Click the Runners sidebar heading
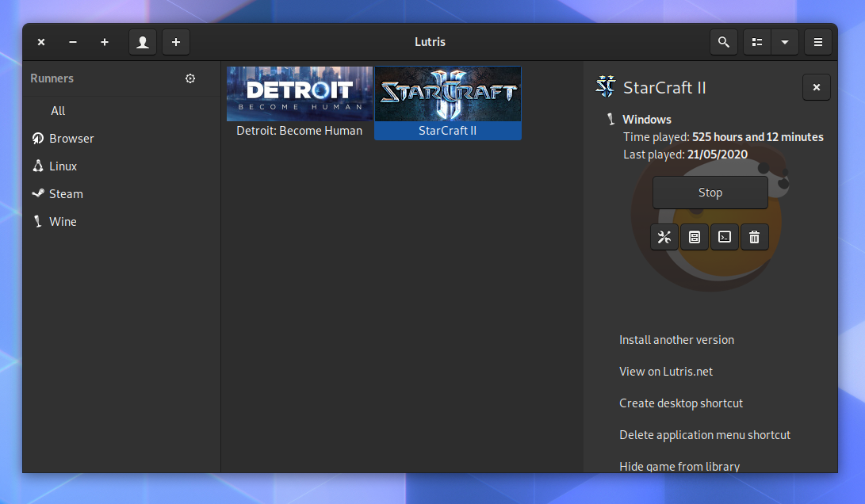Screen dimensions: 865x504 [x=52, y=78]
